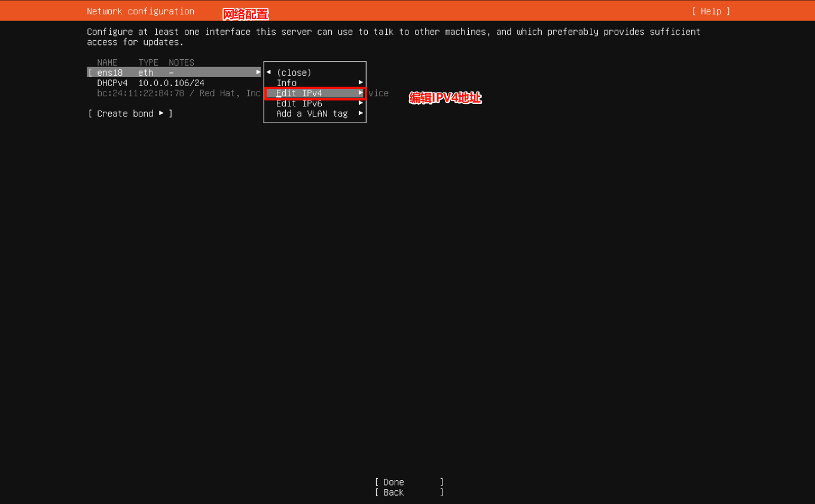
Task: Click the arrow next to Edit IPv4
Action: point(361,93)
